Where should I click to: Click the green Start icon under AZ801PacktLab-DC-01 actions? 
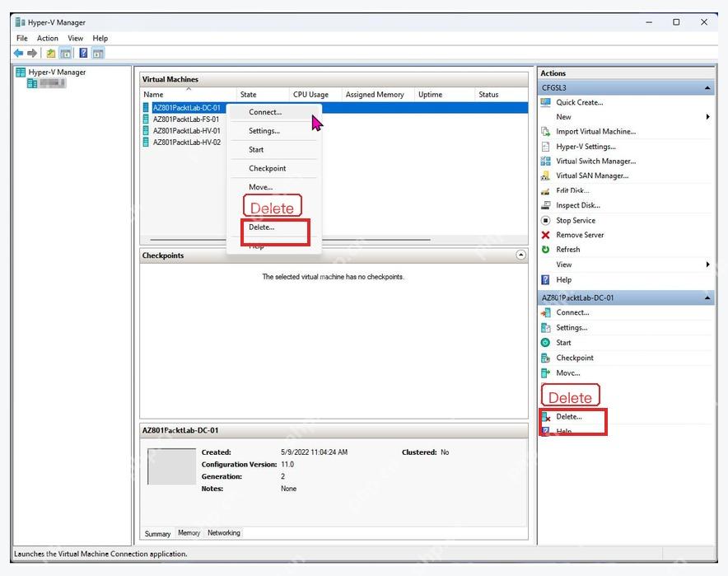point(545,342)
